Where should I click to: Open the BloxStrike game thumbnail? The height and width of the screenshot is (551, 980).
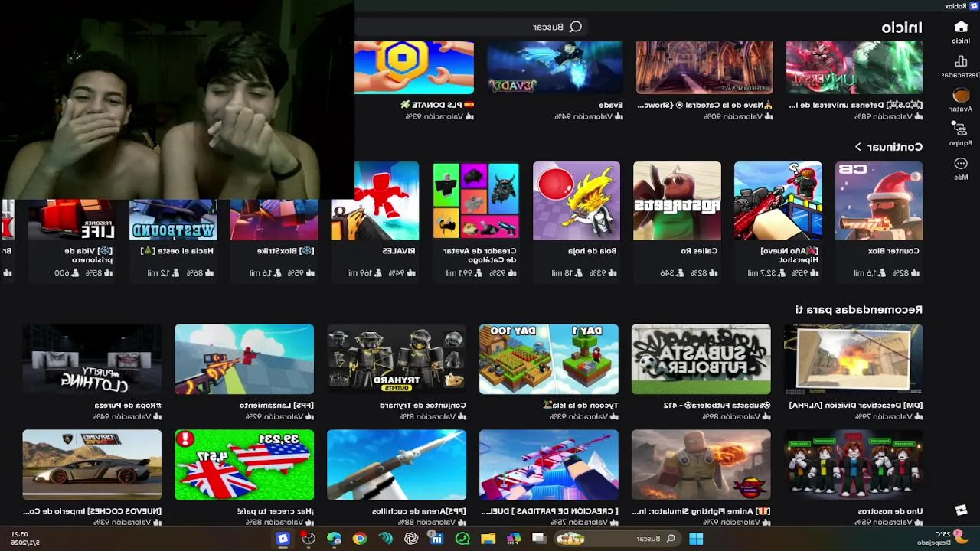point(274,220)
